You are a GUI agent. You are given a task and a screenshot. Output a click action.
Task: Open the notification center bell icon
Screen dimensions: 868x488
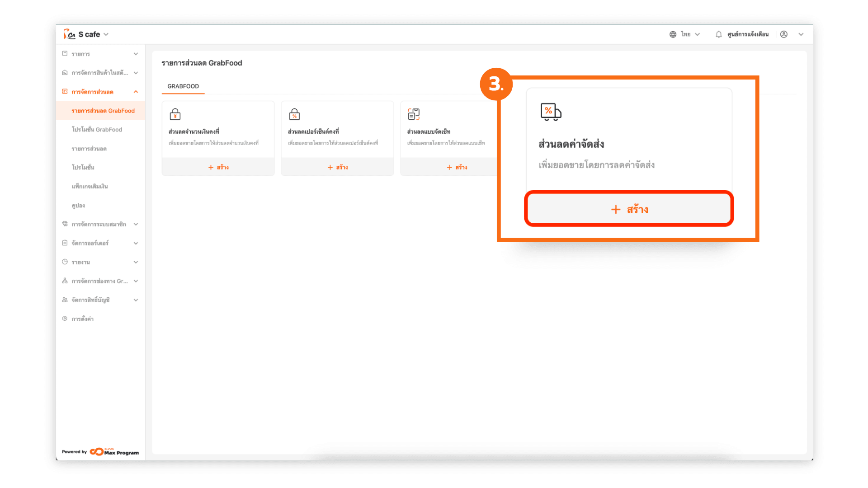coord(718,34)
